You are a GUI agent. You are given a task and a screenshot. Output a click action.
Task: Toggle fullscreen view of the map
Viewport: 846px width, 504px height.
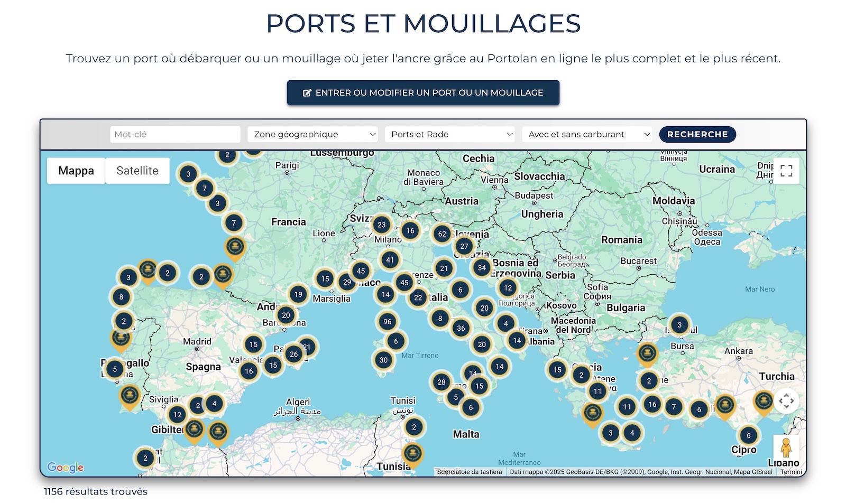coord(786,171)
